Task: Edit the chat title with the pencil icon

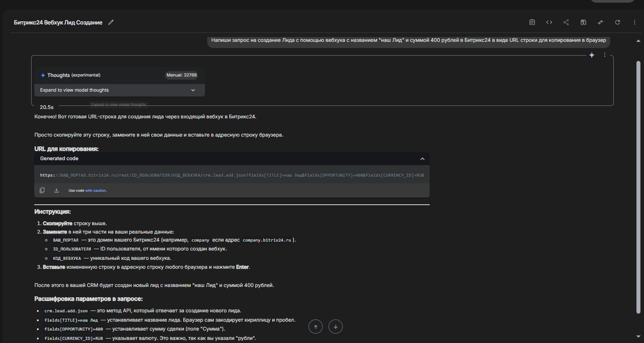Action: point(111,22)
